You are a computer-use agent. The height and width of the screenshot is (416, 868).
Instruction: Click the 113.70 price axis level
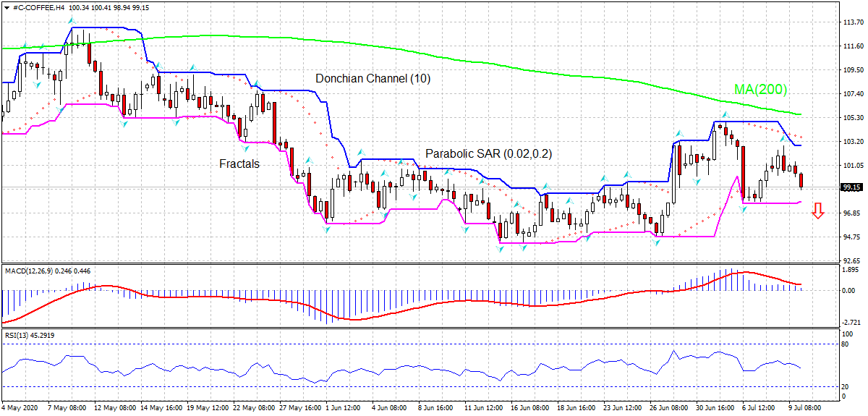[x=854, y=22]
